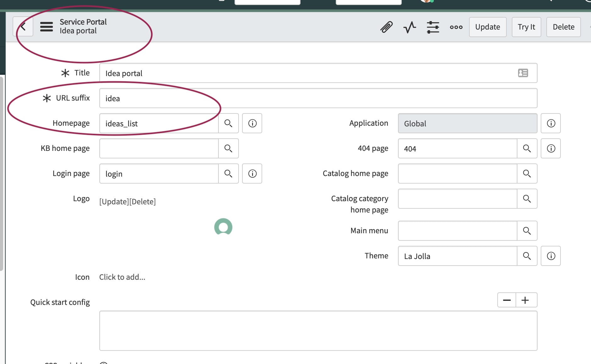Preview the Homepage record info icon
This screenshot has height=364, width=591.
(x=252, y=123)
